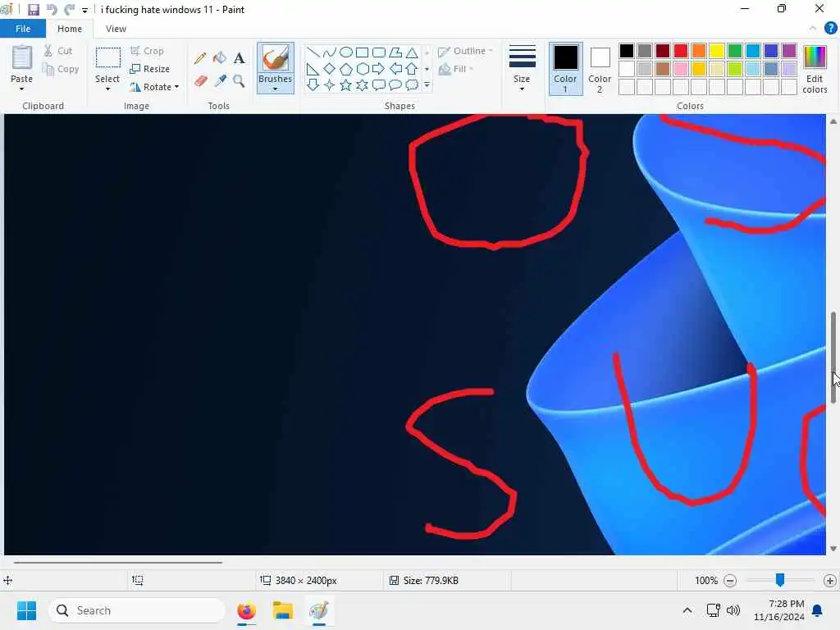840x630 pixels.
Task: Open Firefox from the taskbar
Action: click(x=246, y=610)
